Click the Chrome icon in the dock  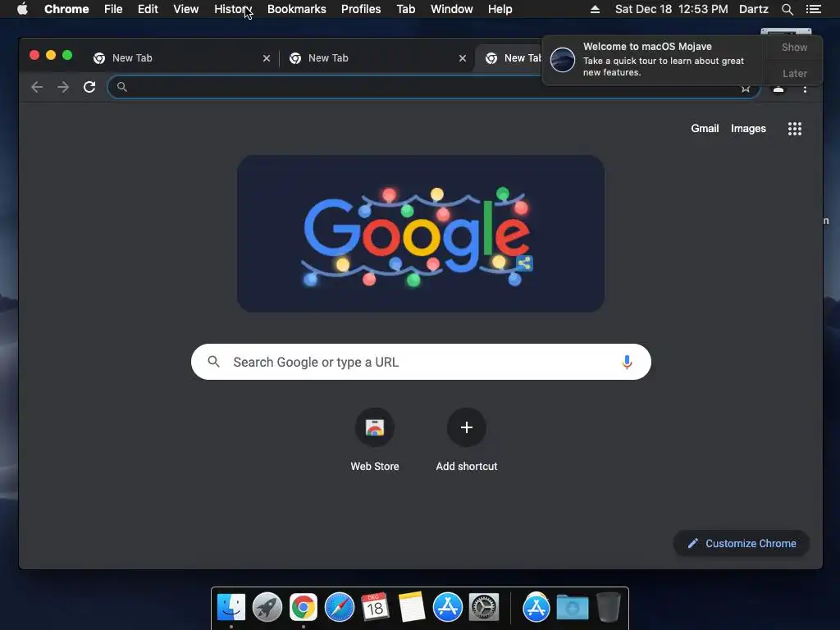304,607
